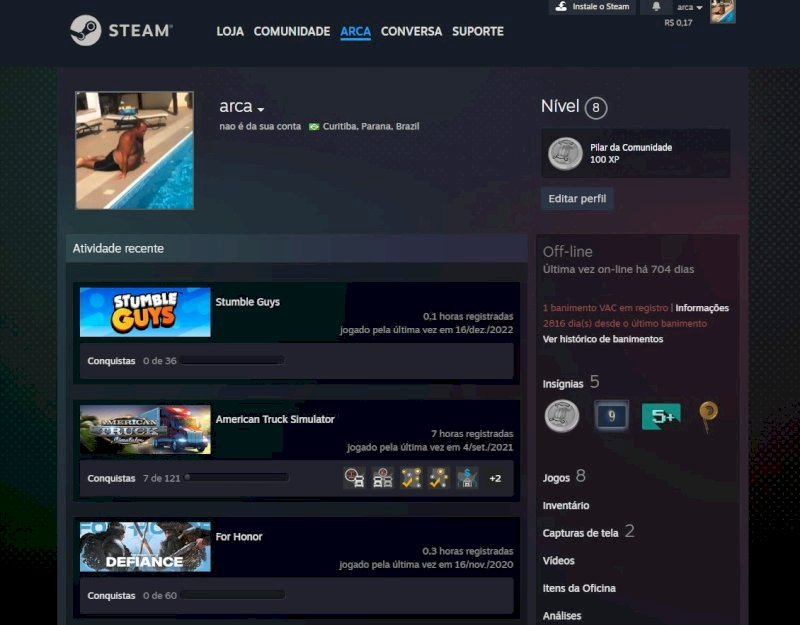Click the gold pin badge icon
The width and height of the screenshot is (800, 625).
click(708, 416)
